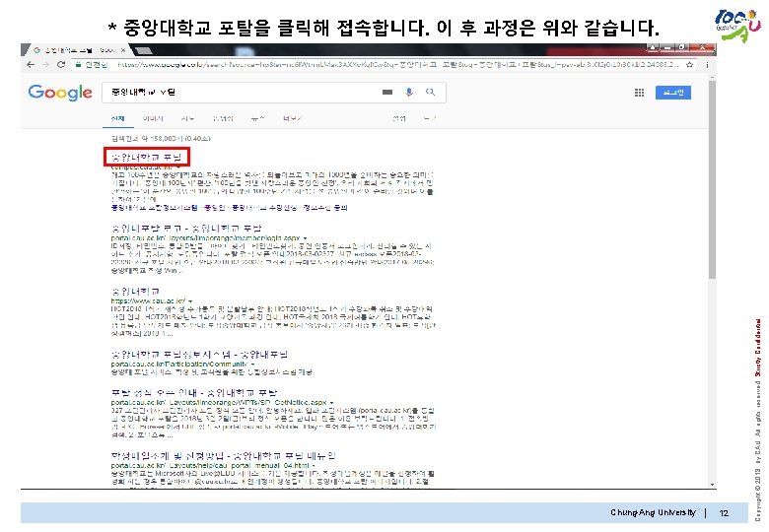769x532 pixels.
Task: Open the 중앙대포탈 로그인 result link
Action: 186,229
